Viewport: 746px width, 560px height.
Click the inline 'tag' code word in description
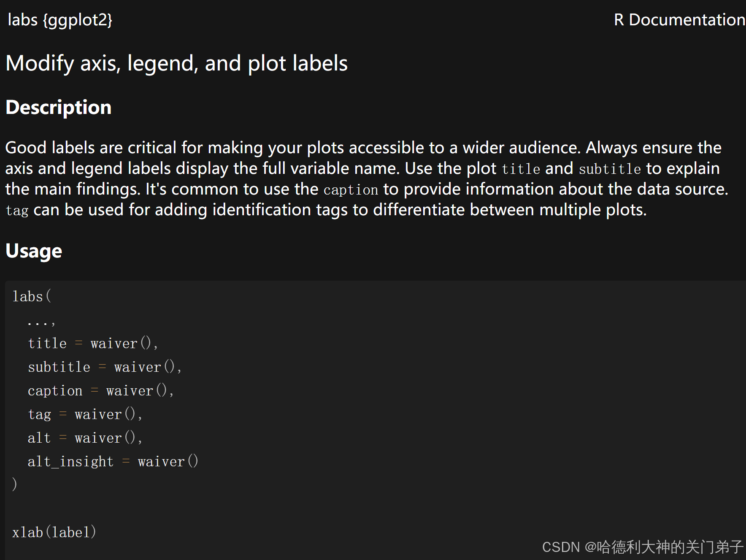coord(17,211)
